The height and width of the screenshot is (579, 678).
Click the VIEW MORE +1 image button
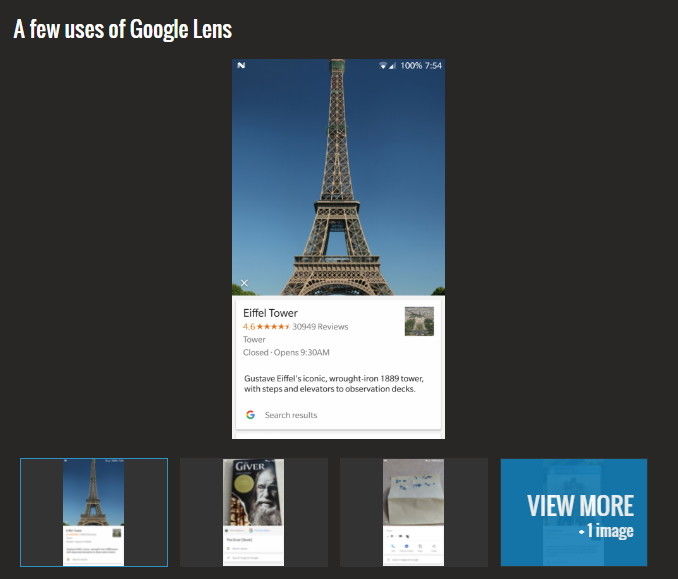click(x=574, y=512)
